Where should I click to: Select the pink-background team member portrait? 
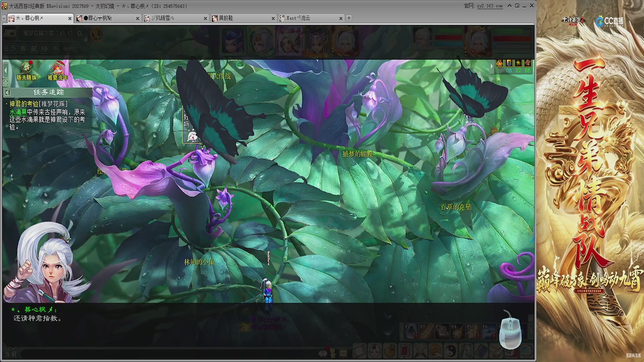pos(288,41)
